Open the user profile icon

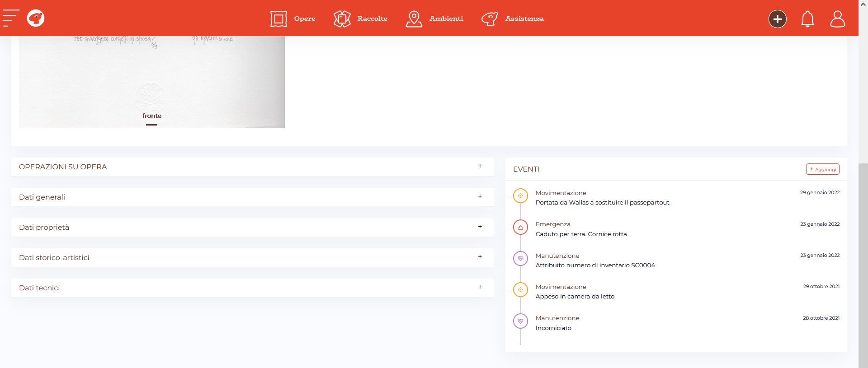(837, 19)
